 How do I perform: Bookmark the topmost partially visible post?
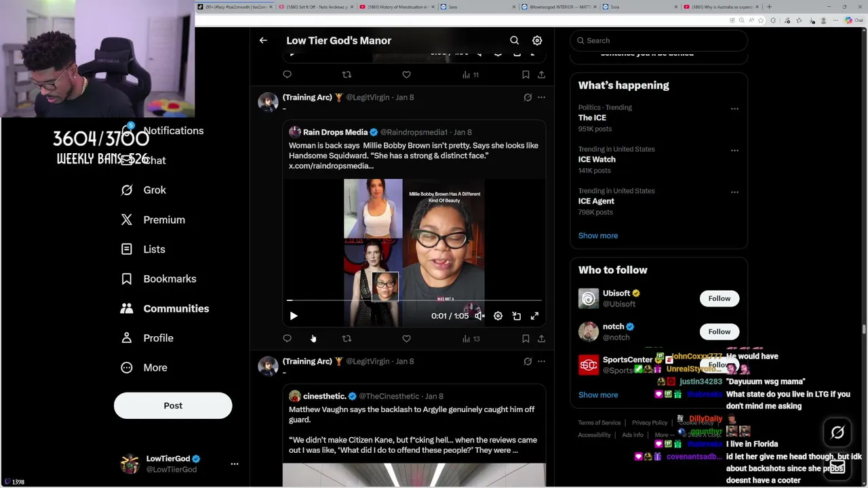[x=526, y=75]
